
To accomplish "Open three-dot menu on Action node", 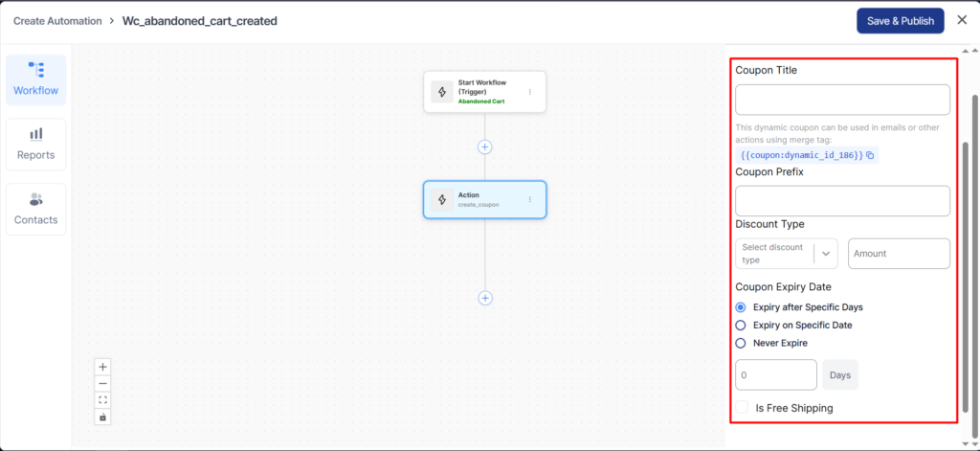I will point(529,199).
